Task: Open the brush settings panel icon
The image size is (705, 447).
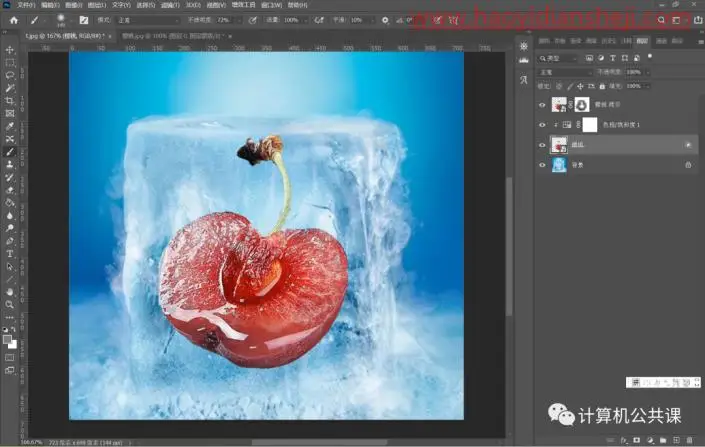Action: point(84,20)
